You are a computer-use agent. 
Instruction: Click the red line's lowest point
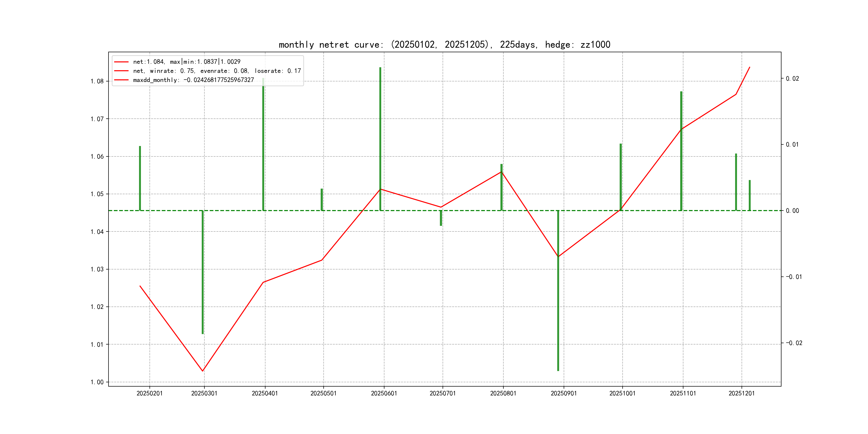coord(203,371)
